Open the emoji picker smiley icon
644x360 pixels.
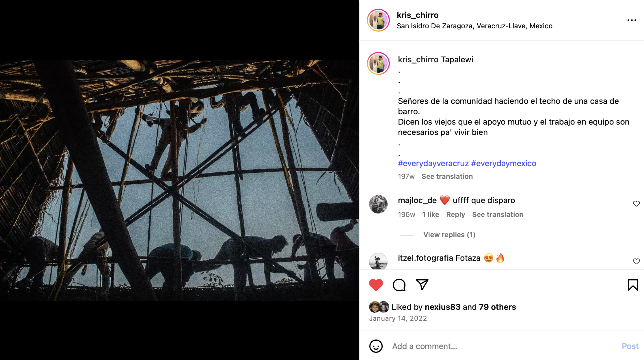point(376,346)
